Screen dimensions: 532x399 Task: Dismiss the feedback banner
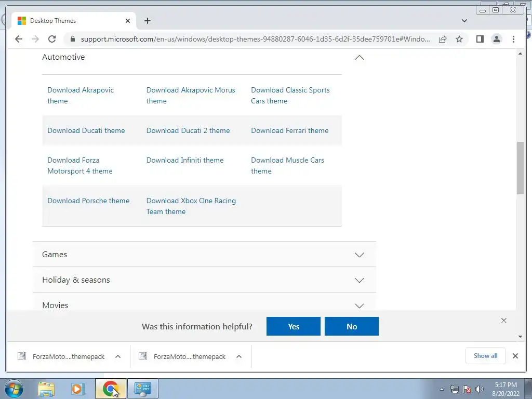click(504, 321)
